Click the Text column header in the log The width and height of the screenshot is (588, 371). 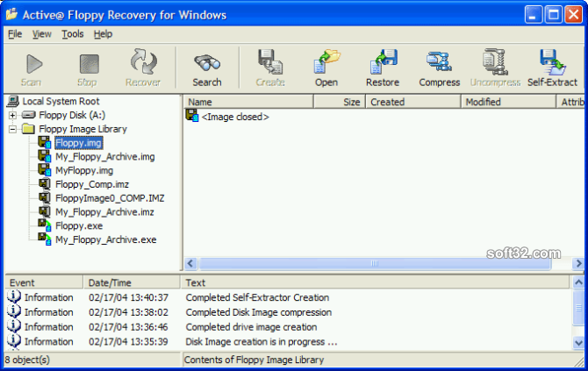click(x=375, y=282)
